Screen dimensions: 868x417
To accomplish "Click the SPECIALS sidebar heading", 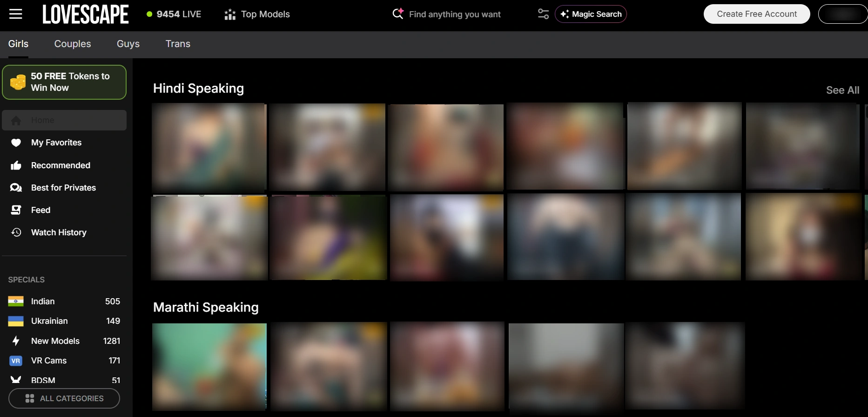I will pos(27,280).
